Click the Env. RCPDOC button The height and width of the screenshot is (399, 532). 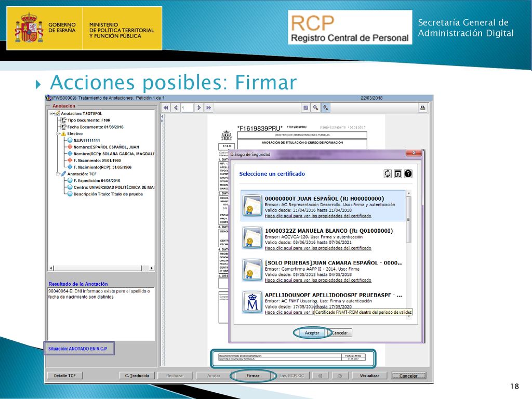[291, 376]
